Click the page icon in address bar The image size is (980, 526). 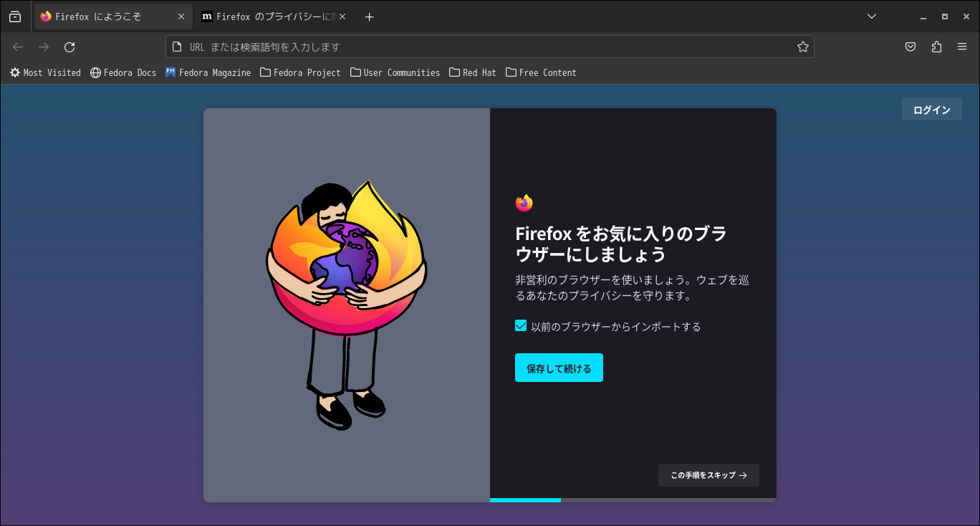coord(177,47)
